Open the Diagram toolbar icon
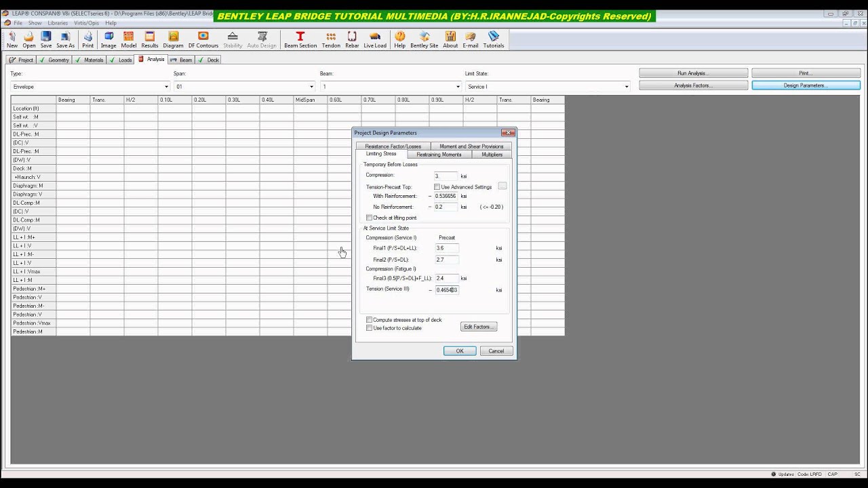 173,40
